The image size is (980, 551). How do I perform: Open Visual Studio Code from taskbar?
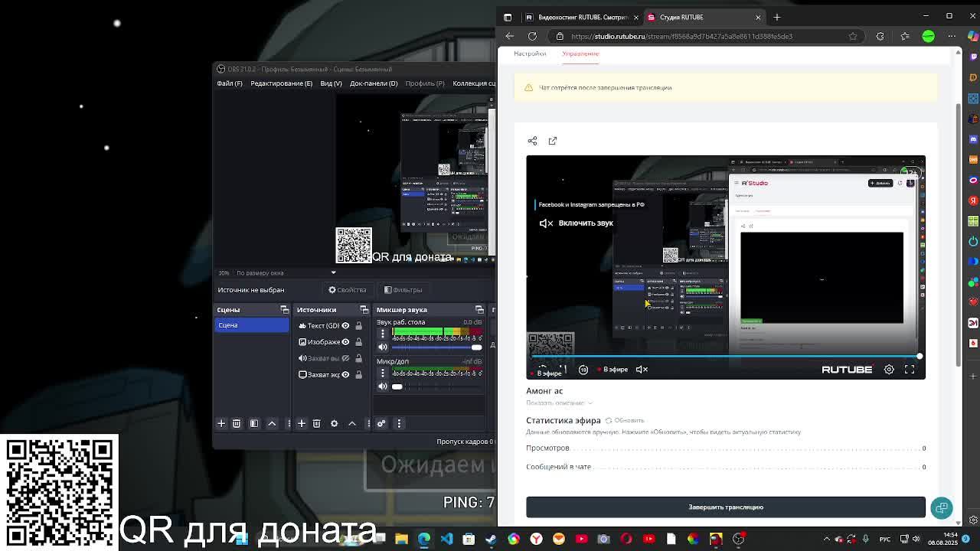coord(446,539)
